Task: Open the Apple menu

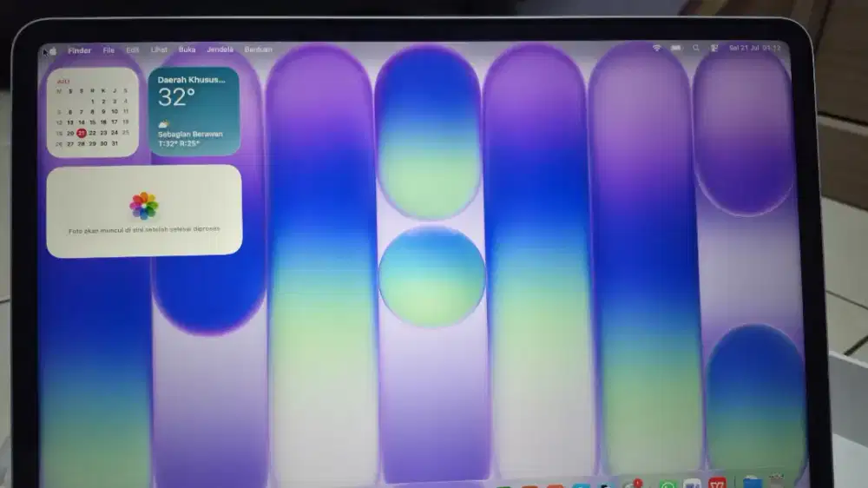Action: (x=53, y=51)
